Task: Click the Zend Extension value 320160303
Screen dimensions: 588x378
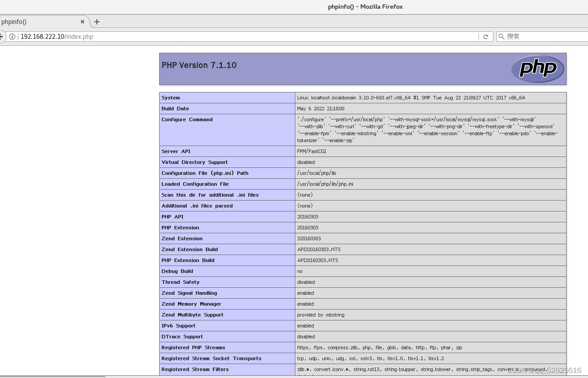Action: [309, 238]
